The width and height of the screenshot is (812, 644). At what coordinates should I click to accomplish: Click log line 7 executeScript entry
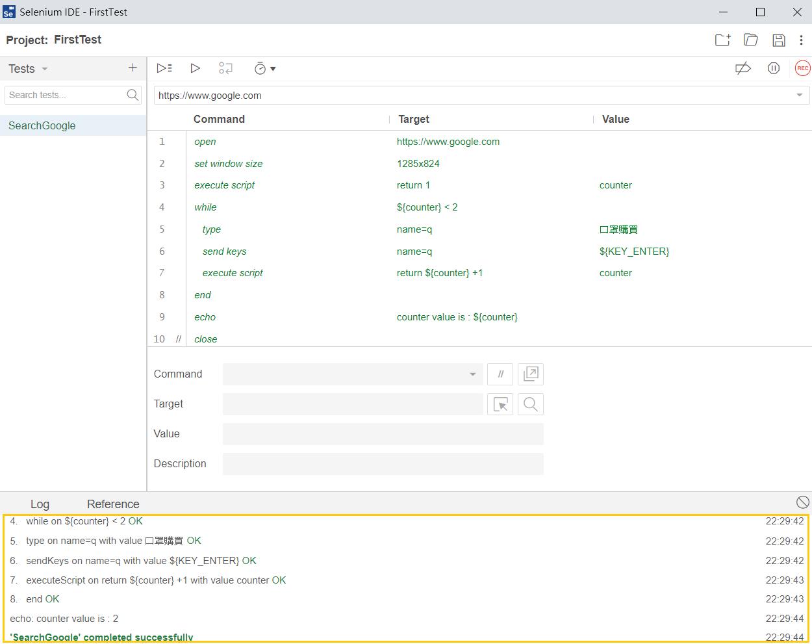click(x=148, y=580)
